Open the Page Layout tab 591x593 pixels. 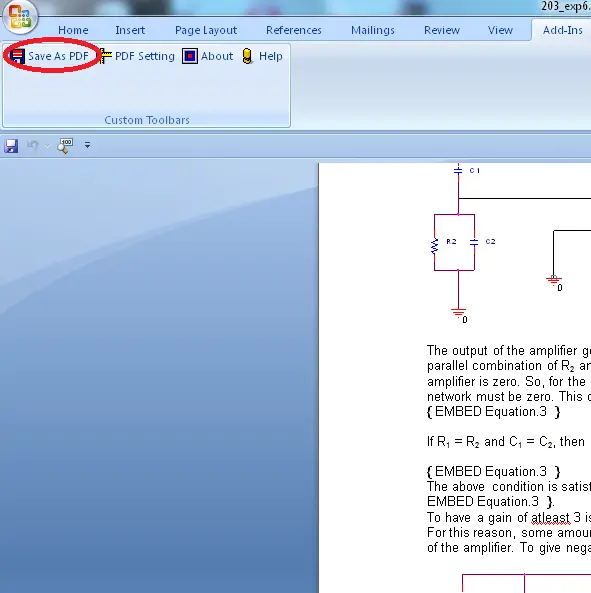[x=206, y=30]
